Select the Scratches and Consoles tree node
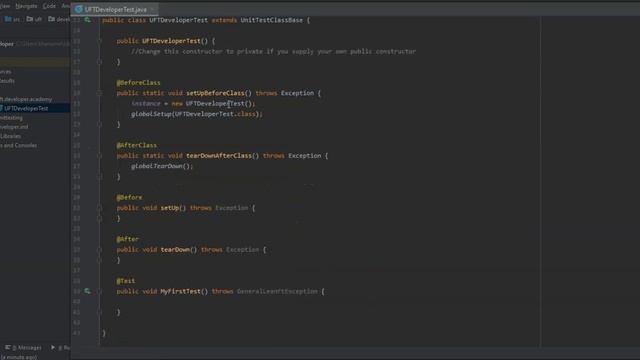Image resolution: width=640 pixels, height=360 pixels. pyautogui.click(x=18, y=145)
